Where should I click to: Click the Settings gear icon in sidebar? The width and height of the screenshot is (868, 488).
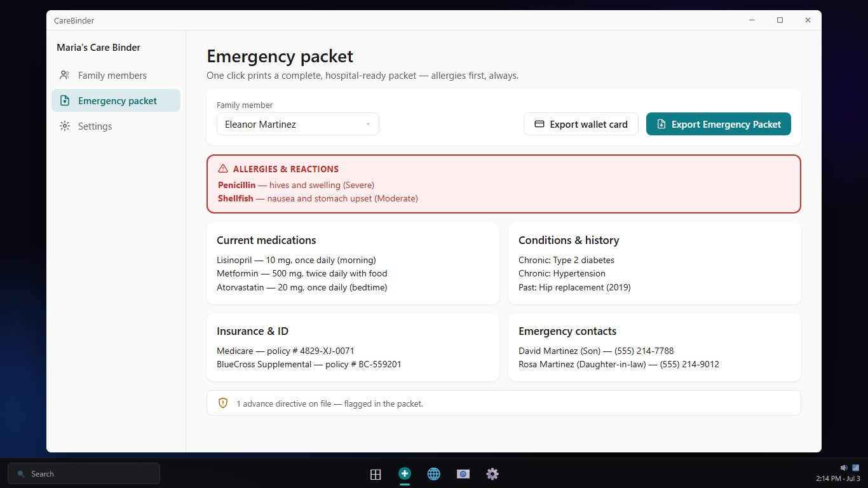[64, 126]
